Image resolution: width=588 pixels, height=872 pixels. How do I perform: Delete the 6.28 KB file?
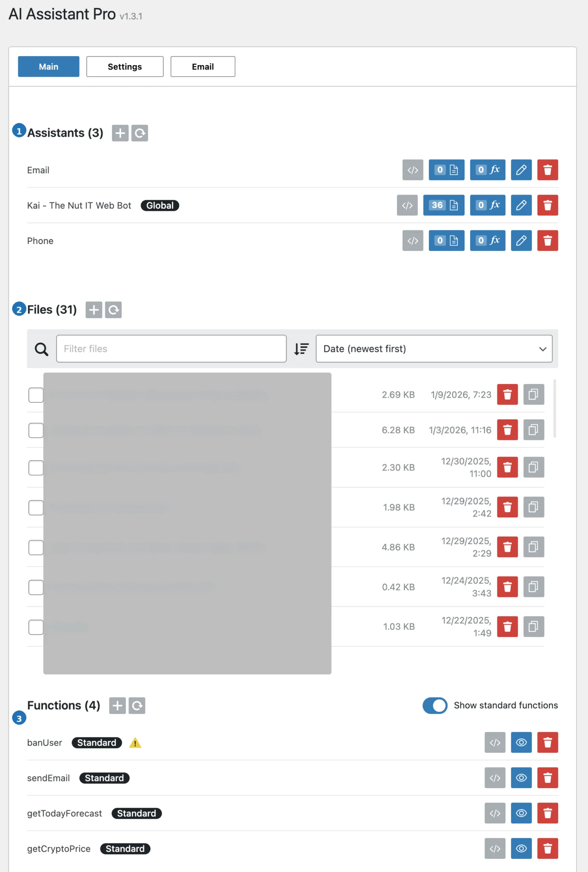click(x=507, y=430)
